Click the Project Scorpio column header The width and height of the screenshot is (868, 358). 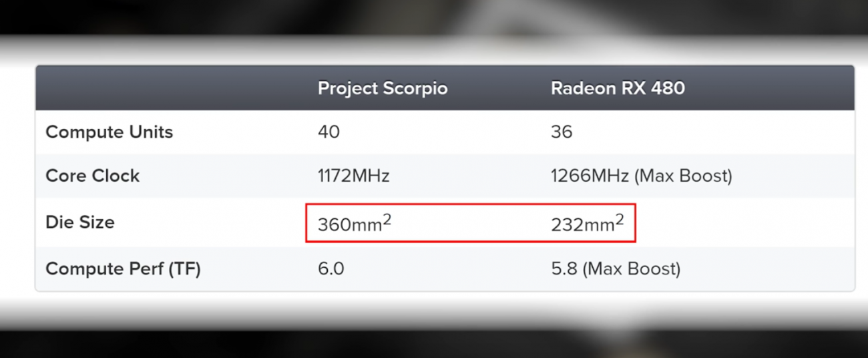(x=383, y=88)
